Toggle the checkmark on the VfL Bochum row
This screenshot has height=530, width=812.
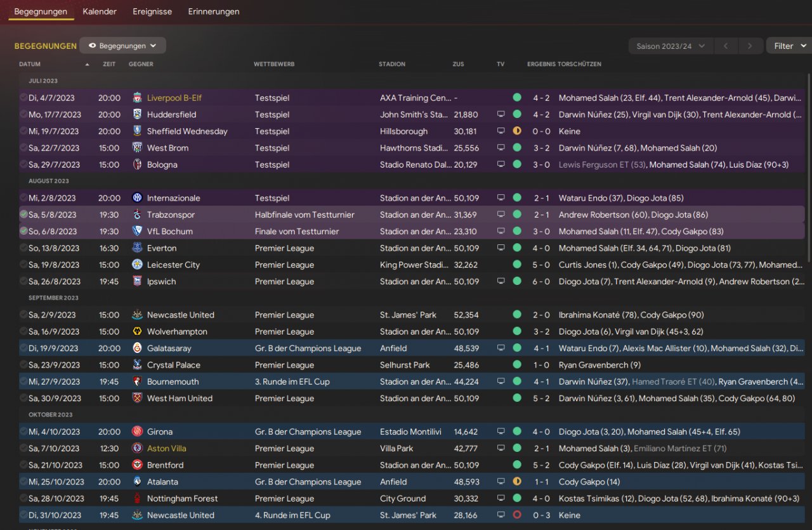(23, 232)
